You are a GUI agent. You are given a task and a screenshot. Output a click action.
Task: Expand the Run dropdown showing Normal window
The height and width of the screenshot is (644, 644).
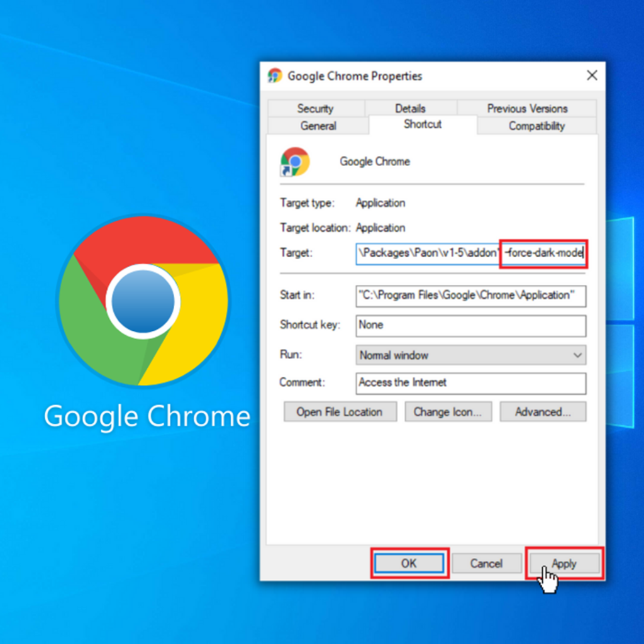pos(470,355)
